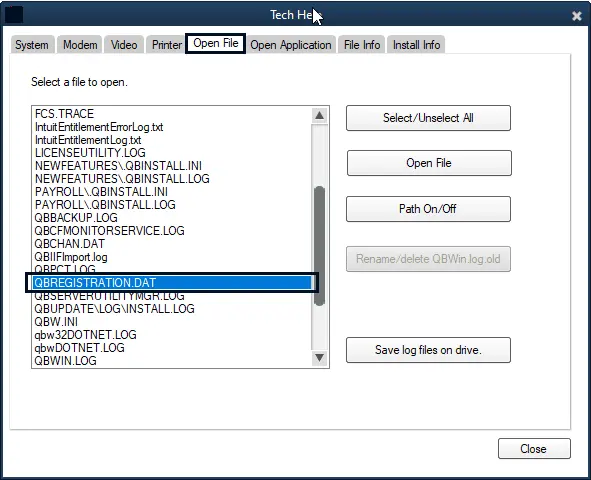Click the file list scroll down arrow
This screenshot has width=591, height=480.
point(319,357)
